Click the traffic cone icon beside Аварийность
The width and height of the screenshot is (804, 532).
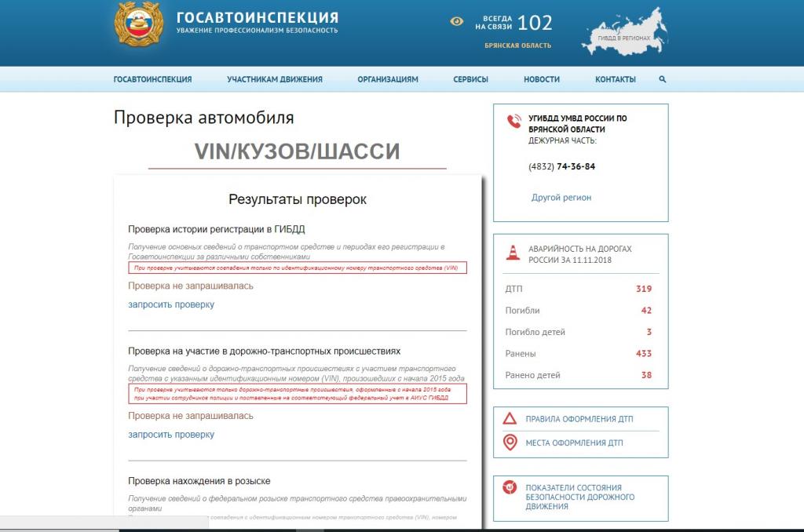click(513, 252)
